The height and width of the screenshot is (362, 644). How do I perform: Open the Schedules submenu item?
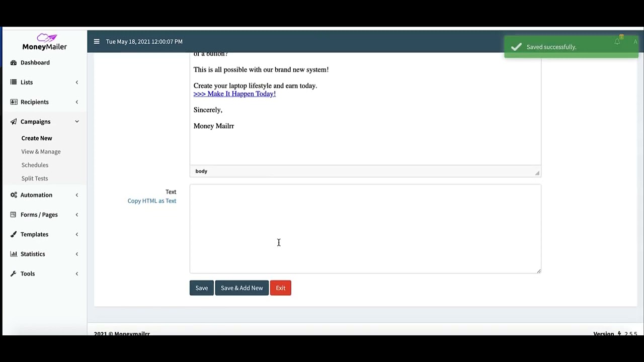coord(35,165)
